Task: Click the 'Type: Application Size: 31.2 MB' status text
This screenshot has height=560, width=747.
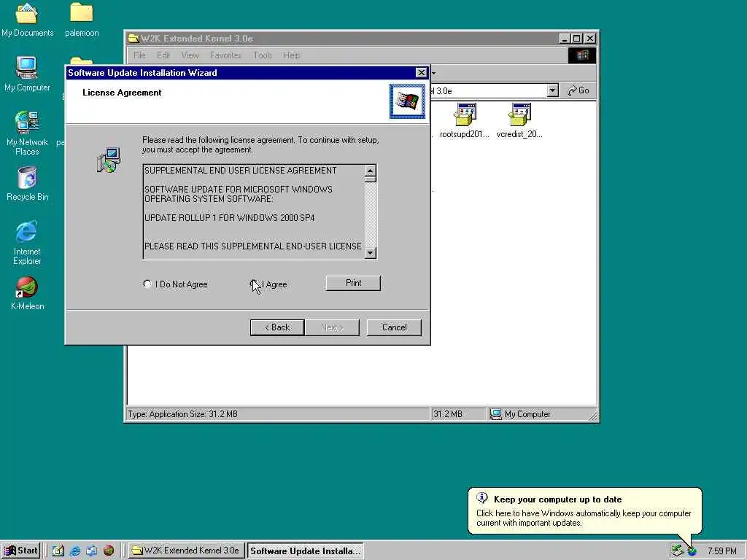Action: click(183, 414)
